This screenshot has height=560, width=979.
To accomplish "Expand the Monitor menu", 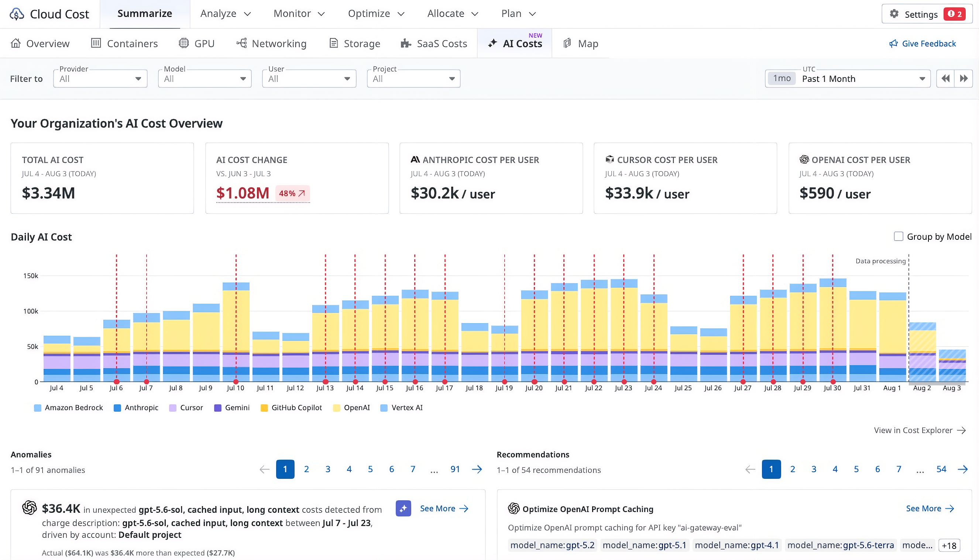I will 299,14.
